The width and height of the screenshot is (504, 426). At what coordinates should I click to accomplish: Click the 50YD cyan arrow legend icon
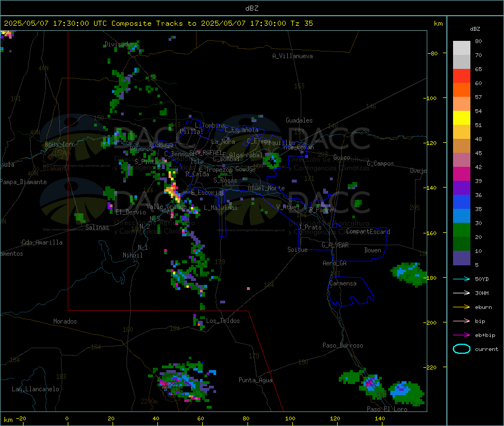(x=461, y=279)
